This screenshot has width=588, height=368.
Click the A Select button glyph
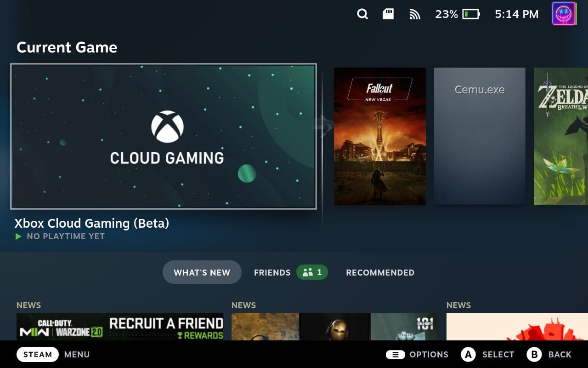[468, 355]
